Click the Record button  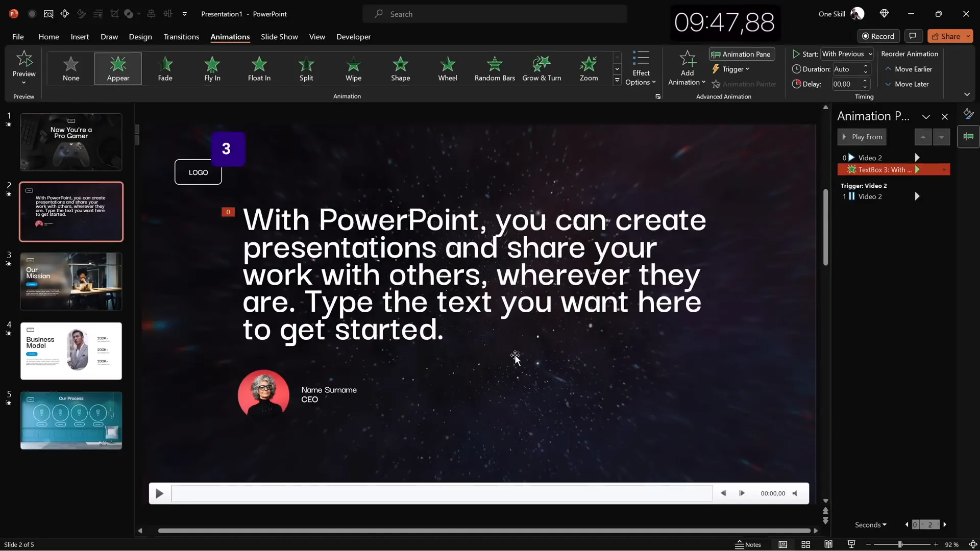(879, 36)
